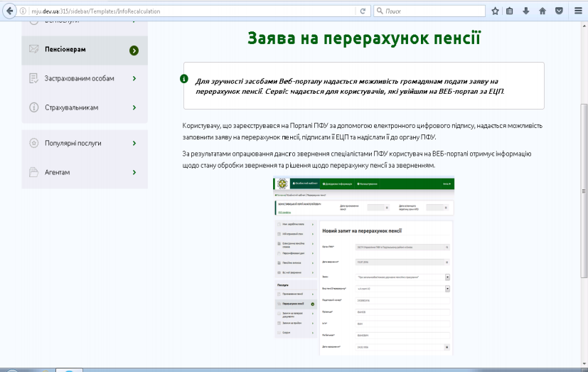Go back with the browser back arrow
This screenshot has width=588, height=372.
pos(9,11)
